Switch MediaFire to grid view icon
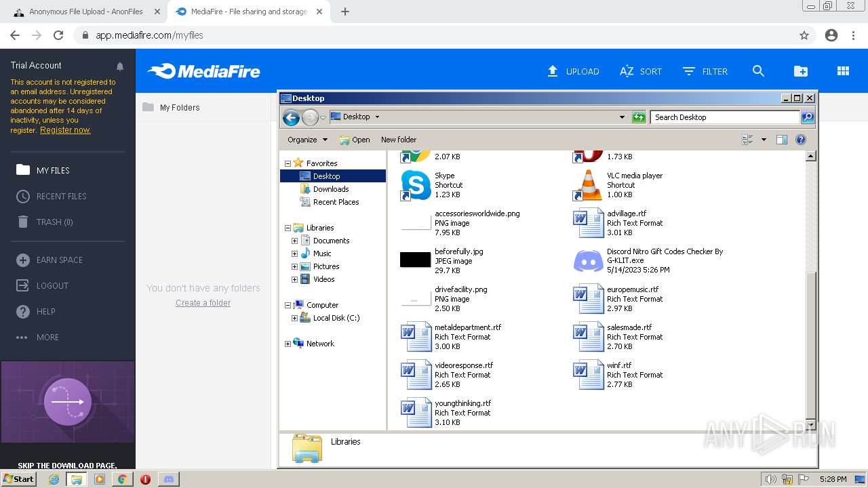Image resolution: width=868 pixels, height=488 pixels. click(843, 71)
